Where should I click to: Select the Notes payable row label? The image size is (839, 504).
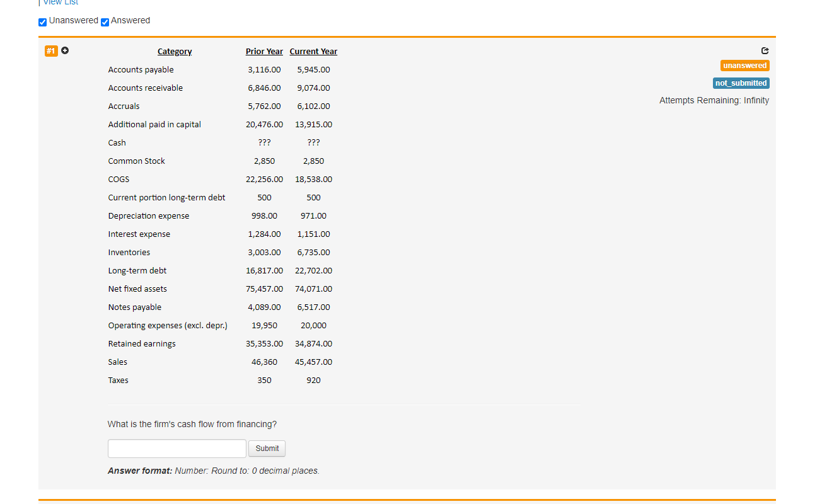(x=135, y=307)
